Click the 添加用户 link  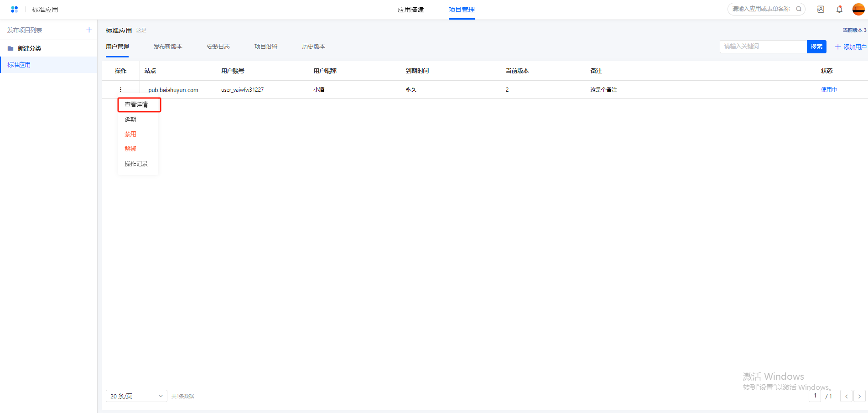pos(851,47)
